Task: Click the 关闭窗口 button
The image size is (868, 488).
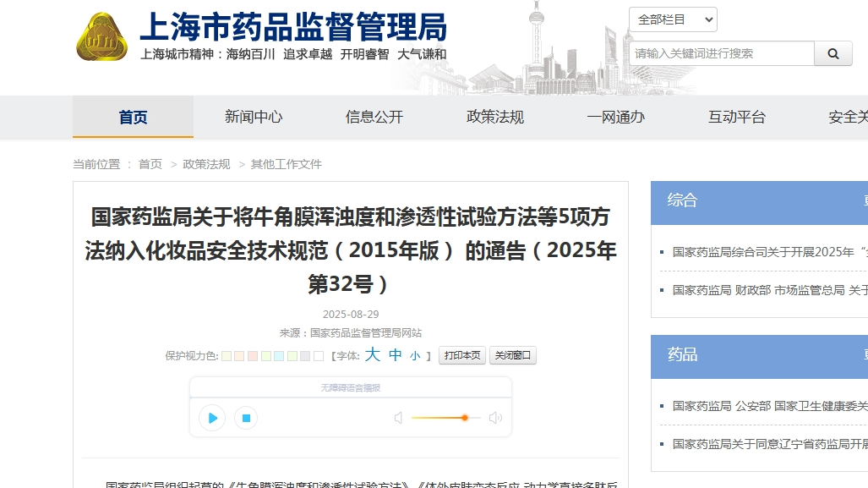Action: click(x=513, y=356)
